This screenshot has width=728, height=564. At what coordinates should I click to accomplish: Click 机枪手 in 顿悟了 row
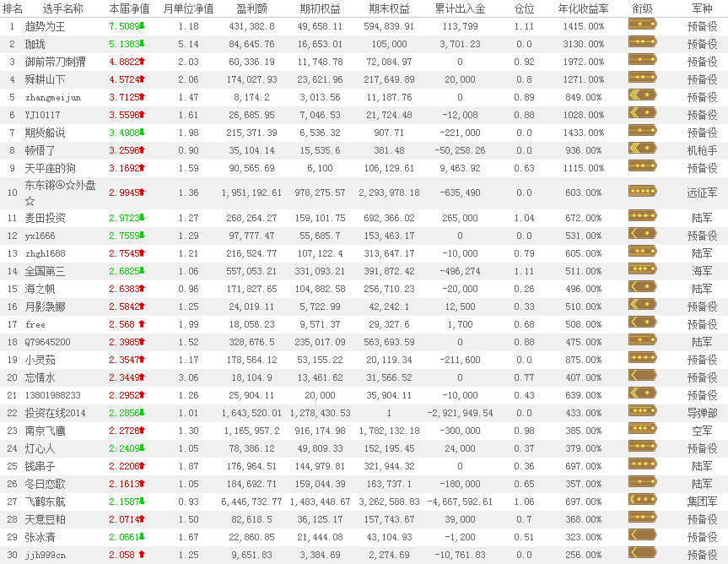(702, 150)
